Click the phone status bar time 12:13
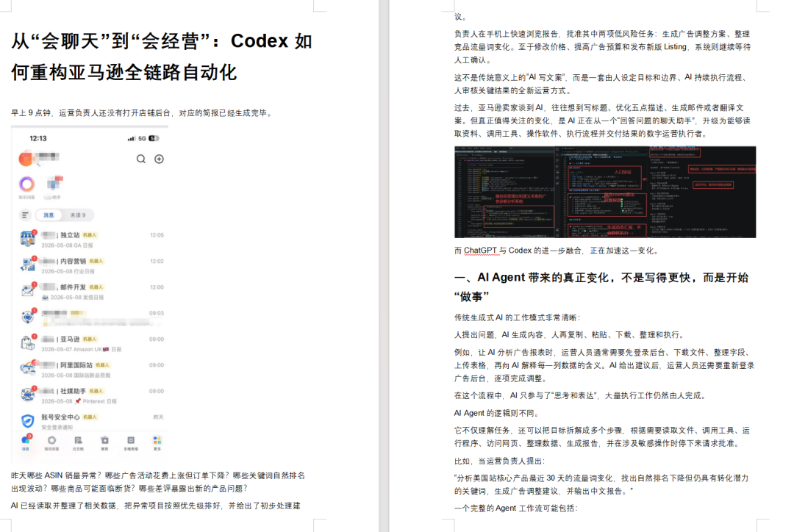Screen dimensions: 794x532 pos(38,138)
